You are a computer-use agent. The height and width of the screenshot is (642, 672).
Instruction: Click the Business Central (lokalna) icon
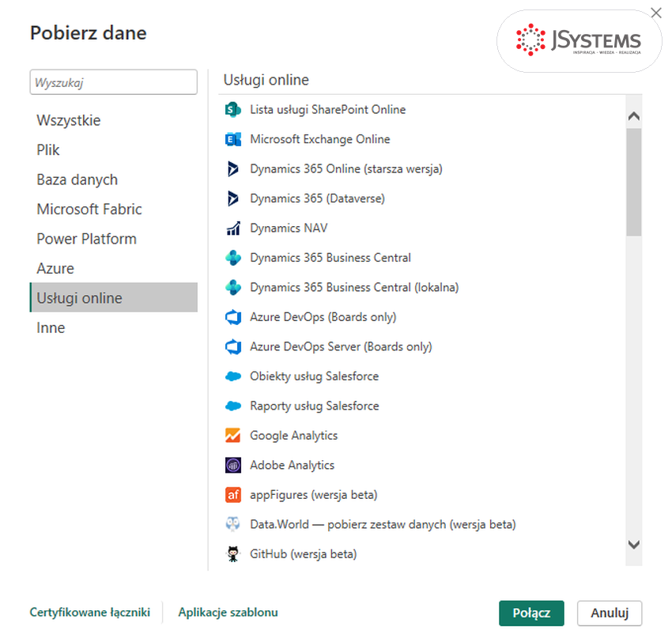click(233, 287)
